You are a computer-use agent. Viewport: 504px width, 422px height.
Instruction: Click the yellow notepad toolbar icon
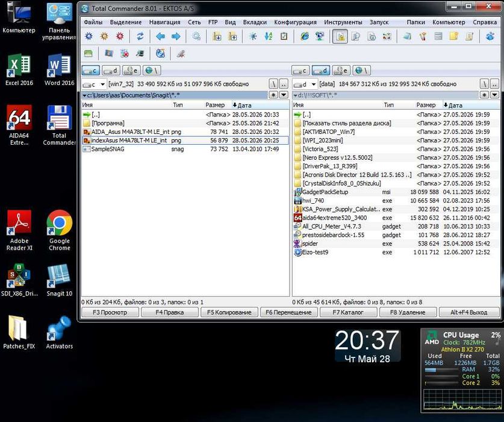coord(454,36)
